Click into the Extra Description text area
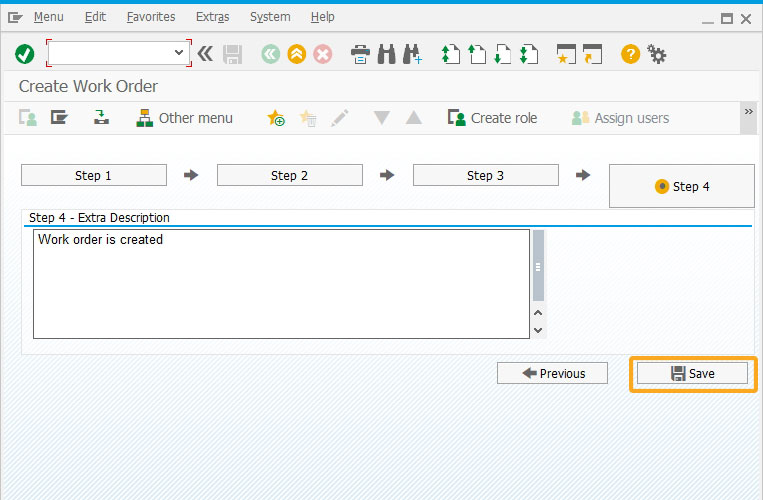 (281, 284)
